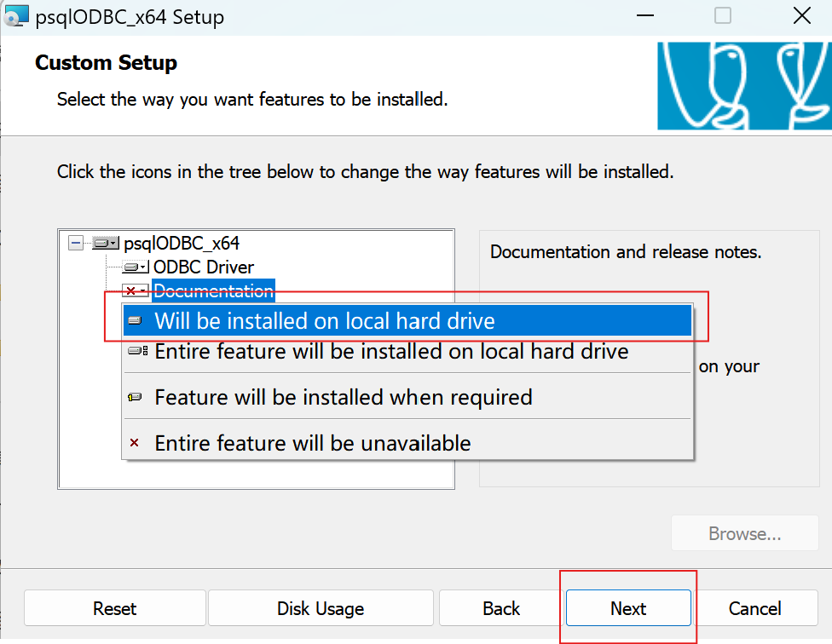The image size is (832, 644).
Task: Open the dropdown arrow on the ODBC Driver icon
Action: tap(142, 267)
